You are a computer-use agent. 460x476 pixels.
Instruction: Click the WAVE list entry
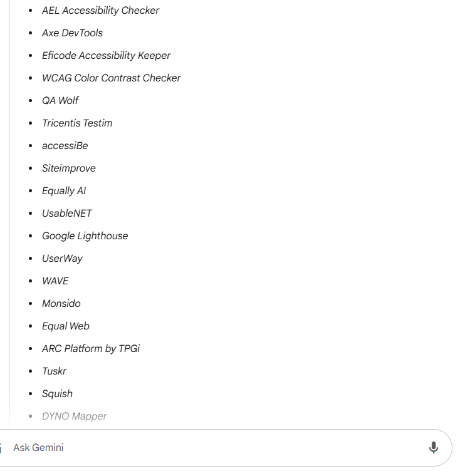[x=55, y=281]
